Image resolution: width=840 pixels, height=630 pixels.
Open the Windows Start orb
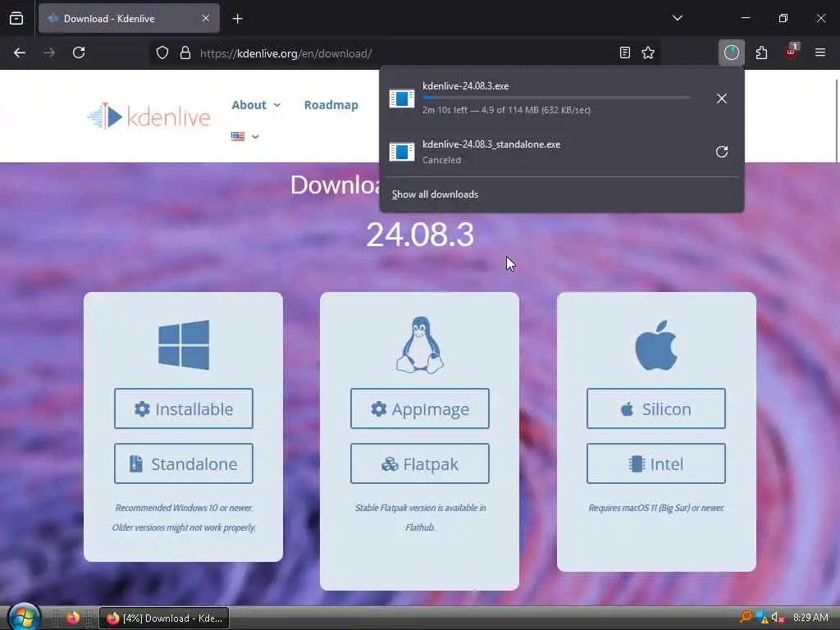point(24,617)
